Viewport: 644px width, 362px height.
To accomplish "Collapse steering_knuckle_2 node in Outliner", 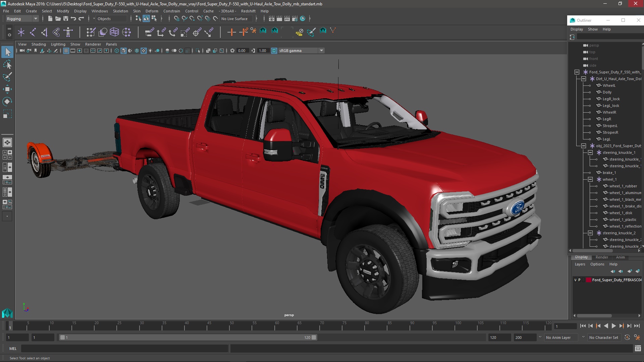I will (590, 233).
